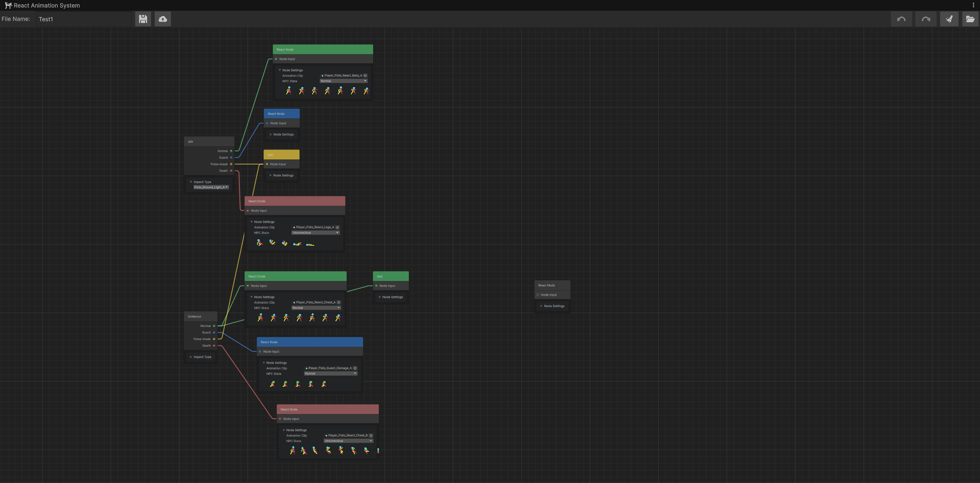Screen dimensions: 980x483
Task: Click the Jab node title bar
Action: 209,141
